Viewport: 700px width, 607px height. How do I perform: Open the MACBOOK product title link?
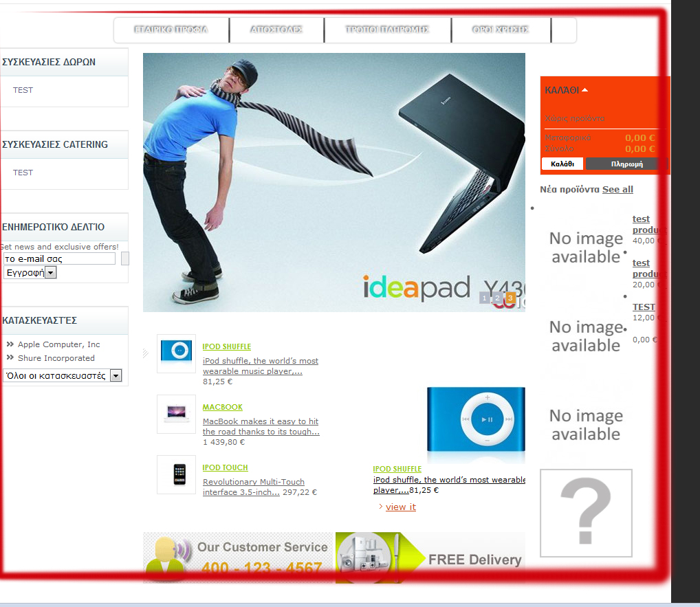[x=223, y=407]
